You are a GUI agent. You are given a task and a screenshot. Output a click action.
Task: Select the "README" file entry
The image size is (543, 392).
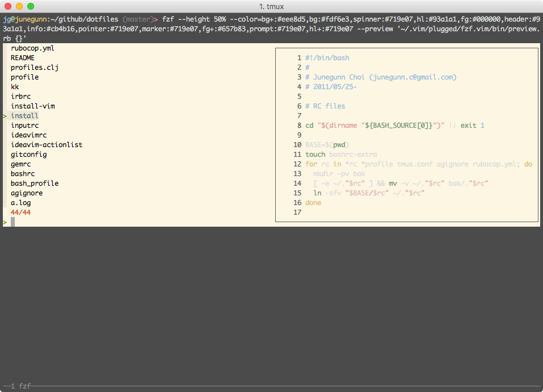pos(22,57)
